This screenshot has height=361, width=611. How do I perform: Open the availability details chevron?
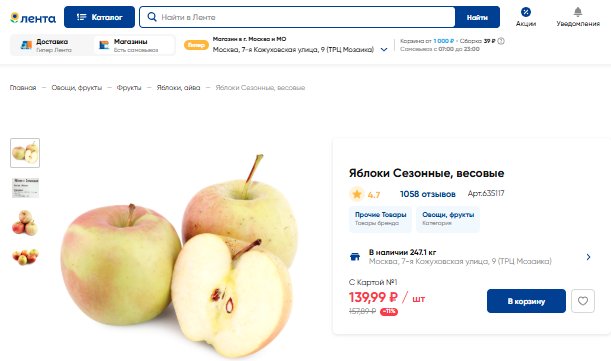point(588,257)
